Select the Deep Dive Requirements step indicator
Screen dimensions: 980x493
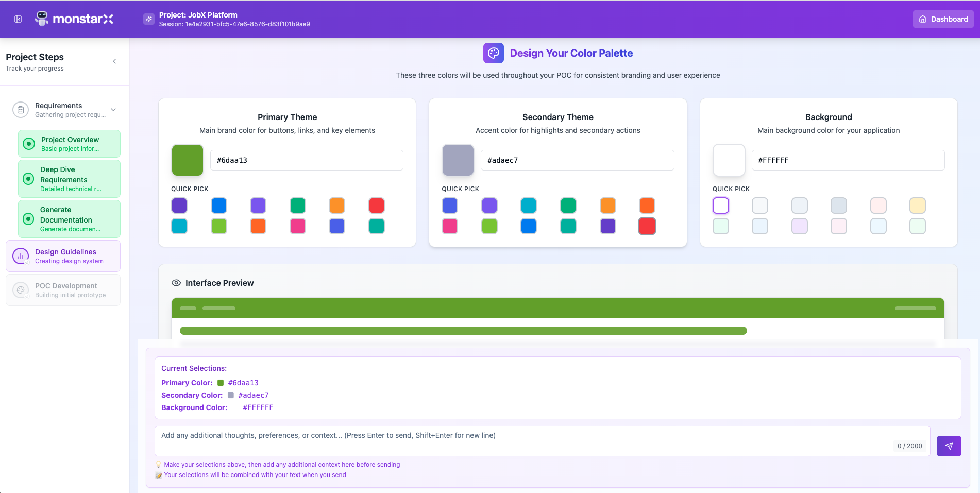29,179
